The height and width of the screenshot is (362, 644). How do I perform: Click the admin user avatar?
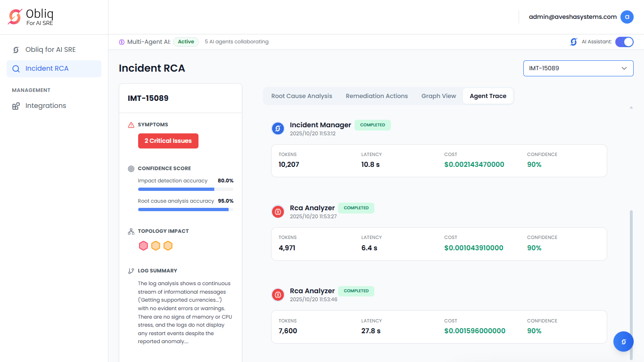(x=627, y=17)
